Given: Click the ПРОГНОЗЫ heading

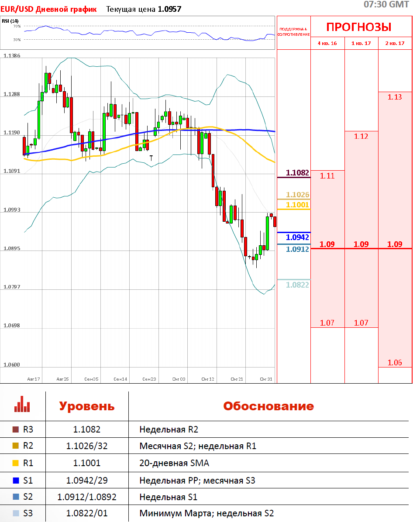Looking at the screenshot, I should [358, 27].
